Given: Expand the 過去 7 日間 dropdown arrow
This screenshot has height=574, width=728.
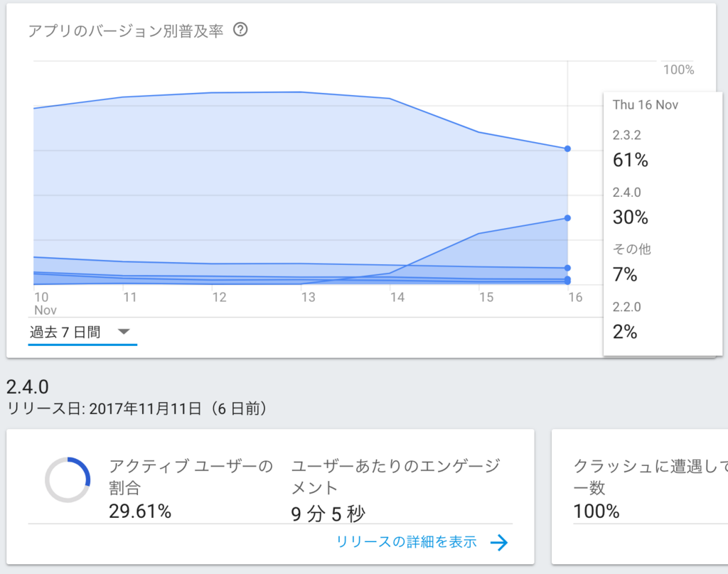Looking at the screenshot, I should point(123,332).
